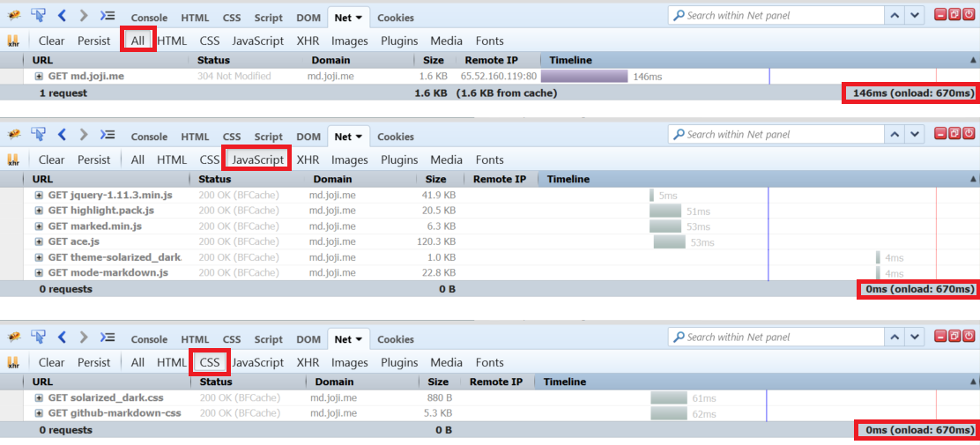Screen dimensions: 980x445
Task: Jump to next search result in the md.joji.me panel
Action: pyautogui.click(x=915, y=15)
